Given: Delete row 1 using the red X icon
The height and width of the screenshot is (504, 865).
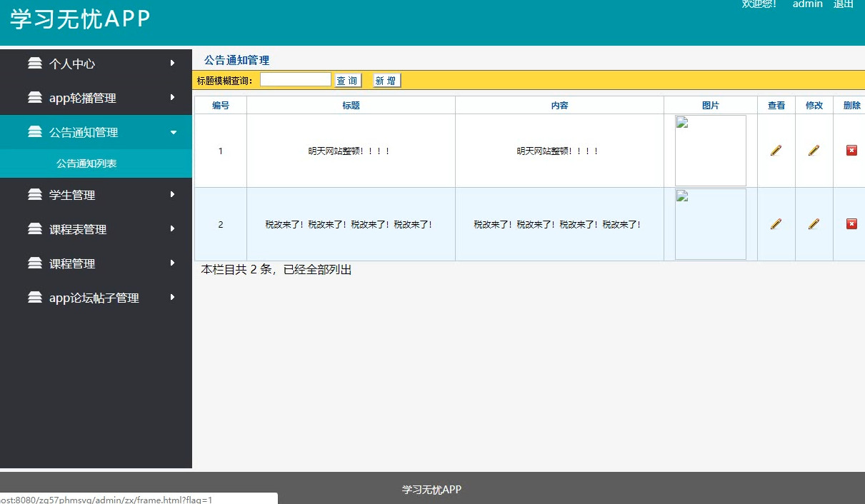Looking at the screenshot, I should pyautogui.click(x=851, y=150).
